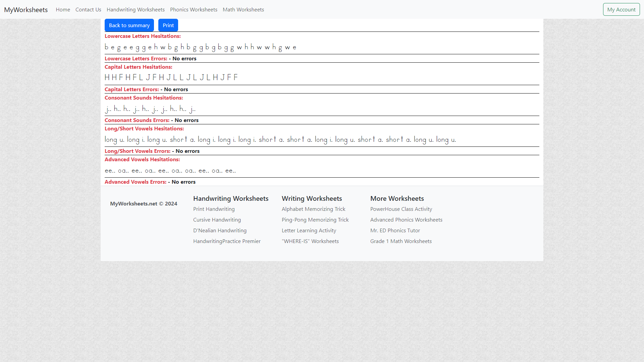Click Back to summary button
The width and height of the screenshot is (644, 362).
click(x=129, y=25)
